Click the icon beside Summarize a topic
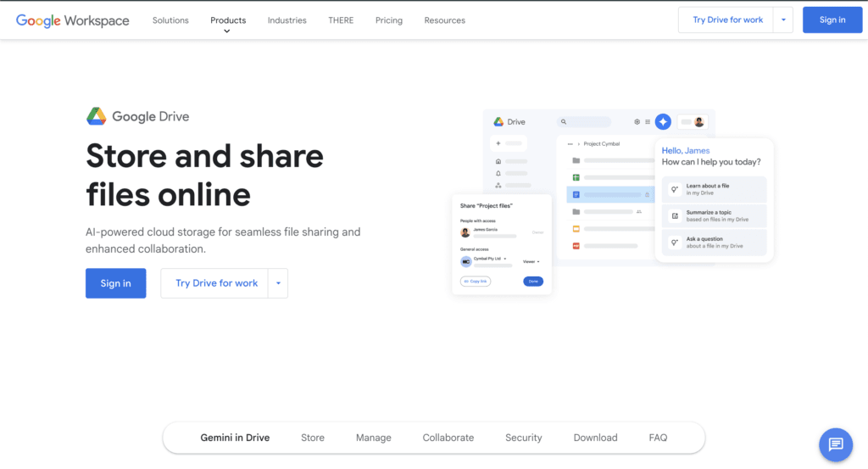 tap(675, 216)
